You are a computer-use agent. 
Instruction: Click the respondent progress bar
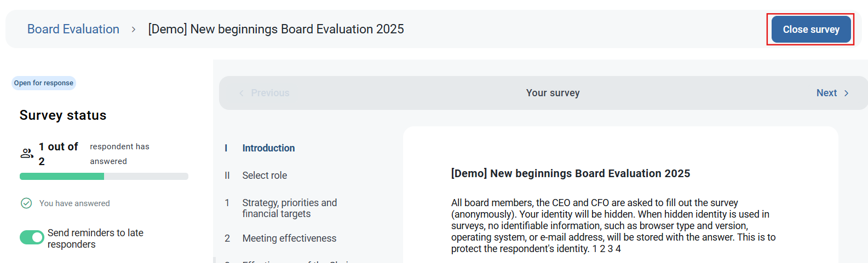click(104, 176)
